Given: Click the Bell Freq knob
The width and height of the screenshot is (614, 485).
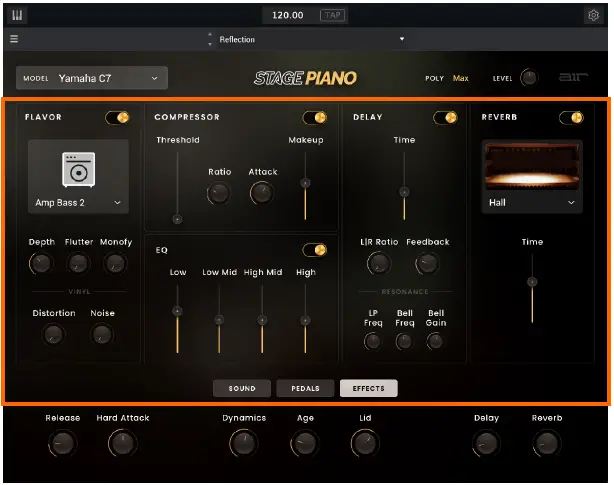Looking at the screenshot, I should pos(404,341).
